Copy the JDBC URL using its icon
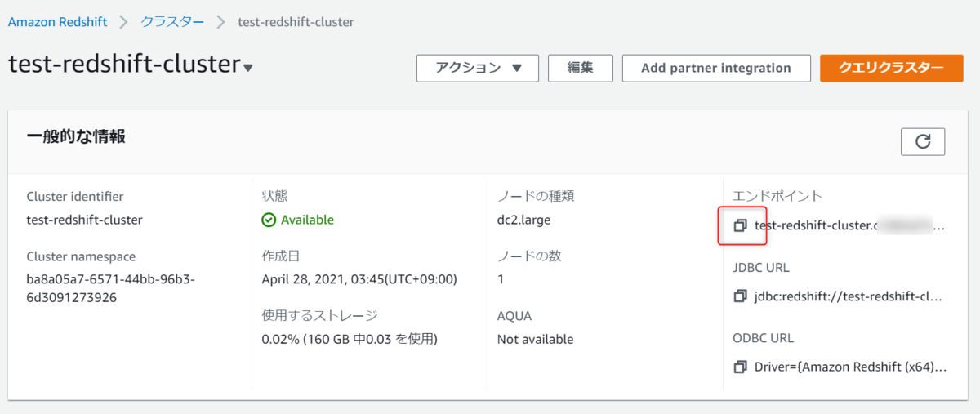Viewport: 980px width, 414px height. click(x=740, y=296)
